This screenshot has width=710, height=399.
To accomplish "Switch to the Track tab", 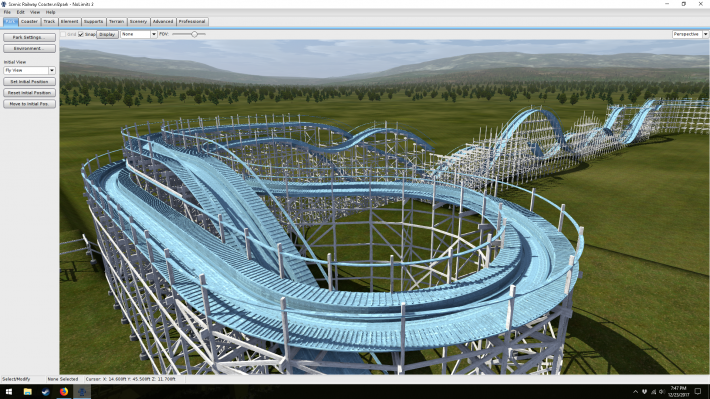I will [x=49, y=22].
